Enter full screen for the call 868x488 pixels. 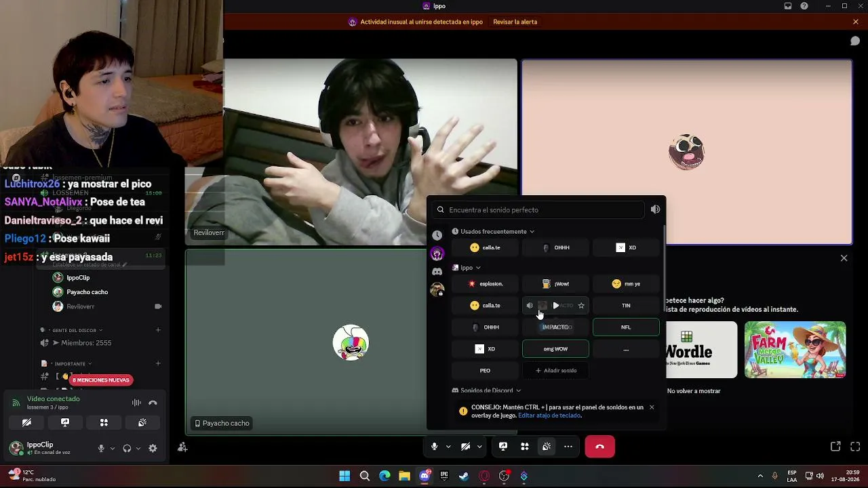855,447
